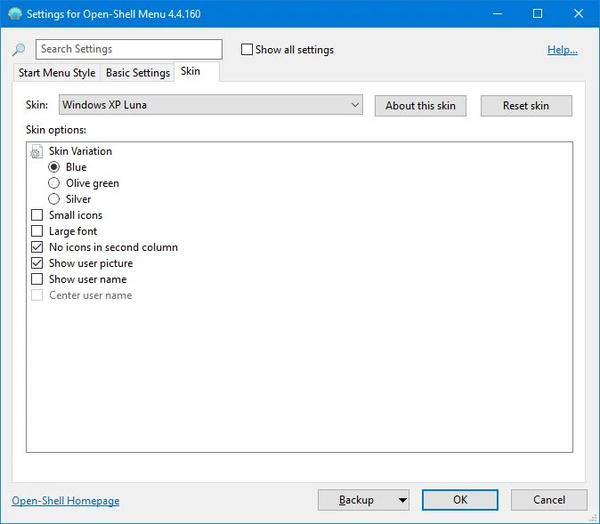Select the Silver skin variation
The height and width of the screenshot is (524, 600).
pyautogui.click(x=54, y=199)
